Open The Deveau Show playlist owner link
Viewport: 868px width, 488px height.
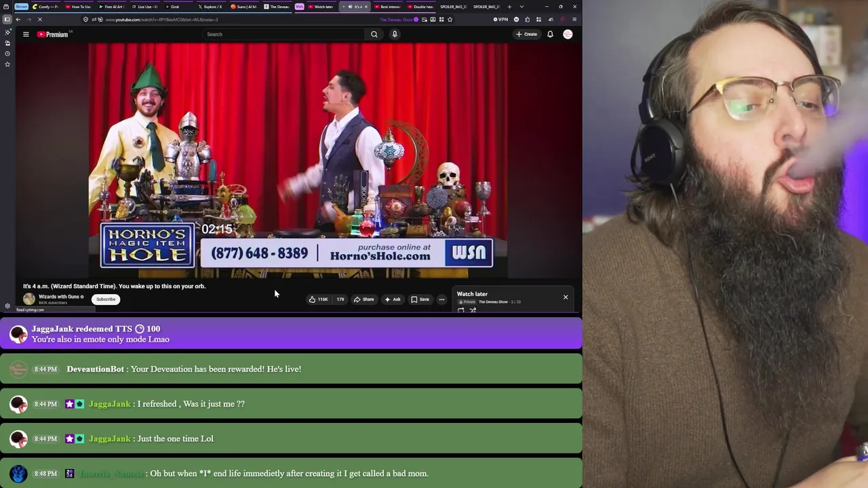(x=493, y=302)
